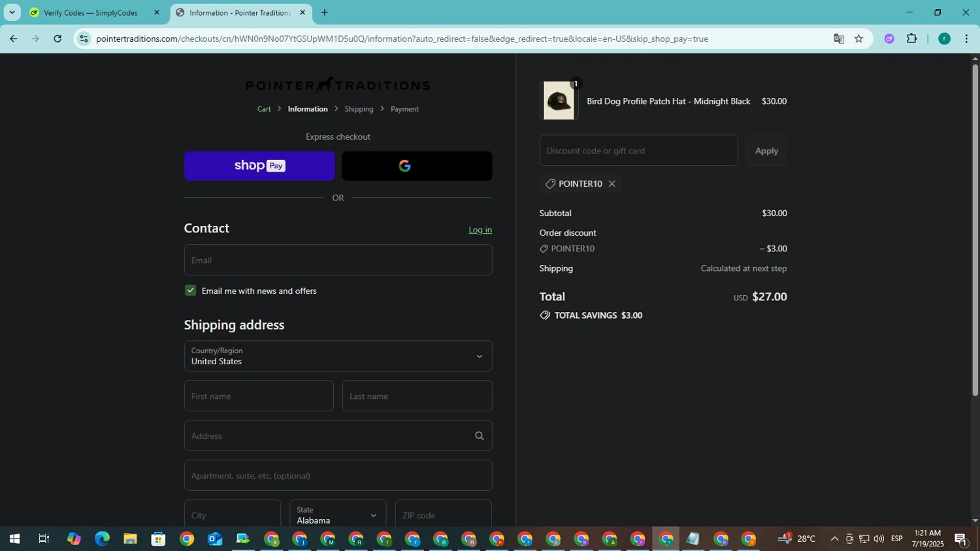980x551 pixels.
Task: Focus the ZIP code field
Action: 443,515
